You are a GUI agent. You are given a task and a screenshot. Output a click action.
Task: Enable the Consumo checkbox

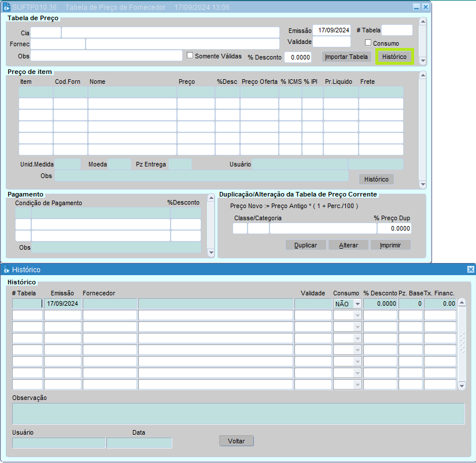(x=368, y=43)
